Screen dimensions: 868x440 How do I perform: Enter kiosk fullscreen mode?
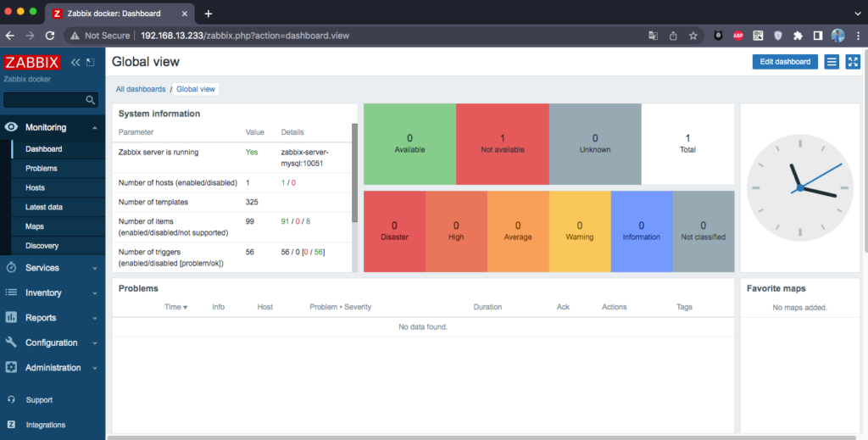[853, 61]
